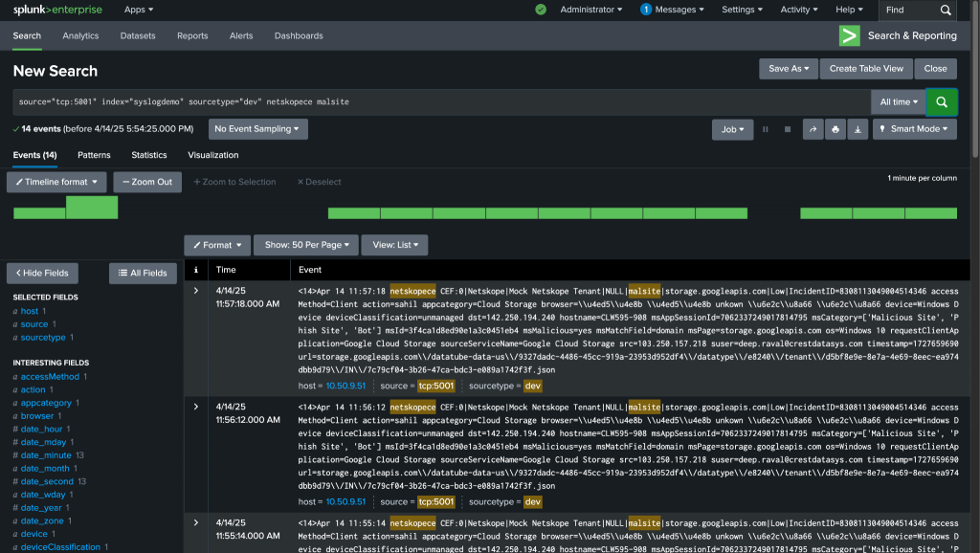The width and height of the screenshot is (980, 553).
Task: Open the Help dropdown
Action: (x=849, y=10)
